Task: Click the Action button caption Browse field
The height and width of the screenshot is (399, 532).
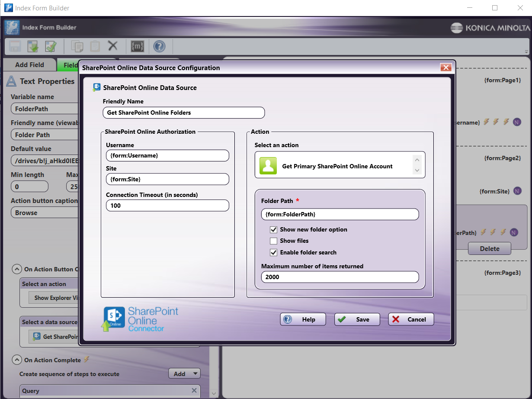Action: pos(45,212)
